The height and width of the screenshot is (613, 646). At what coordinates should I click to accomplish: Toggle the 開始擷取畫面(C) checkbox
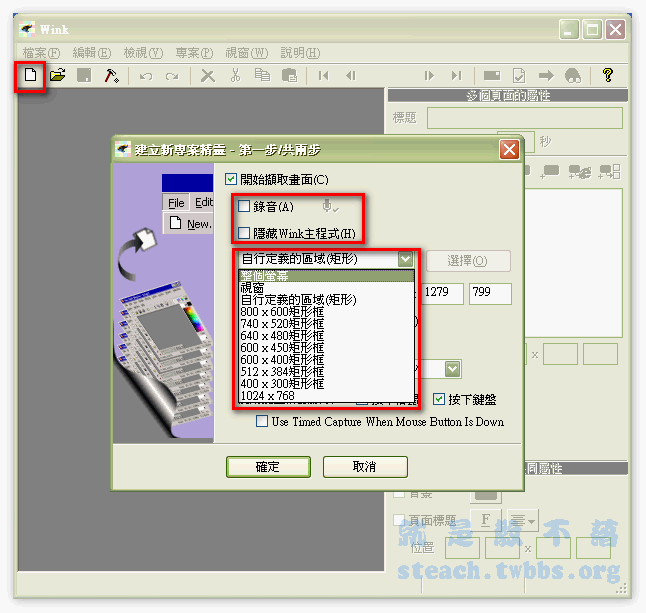(232, 180)
